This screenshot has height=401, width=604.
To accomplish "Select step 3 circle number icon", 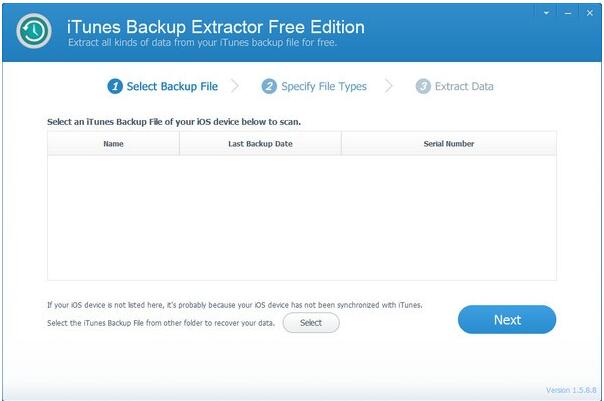I will [423, 86].
